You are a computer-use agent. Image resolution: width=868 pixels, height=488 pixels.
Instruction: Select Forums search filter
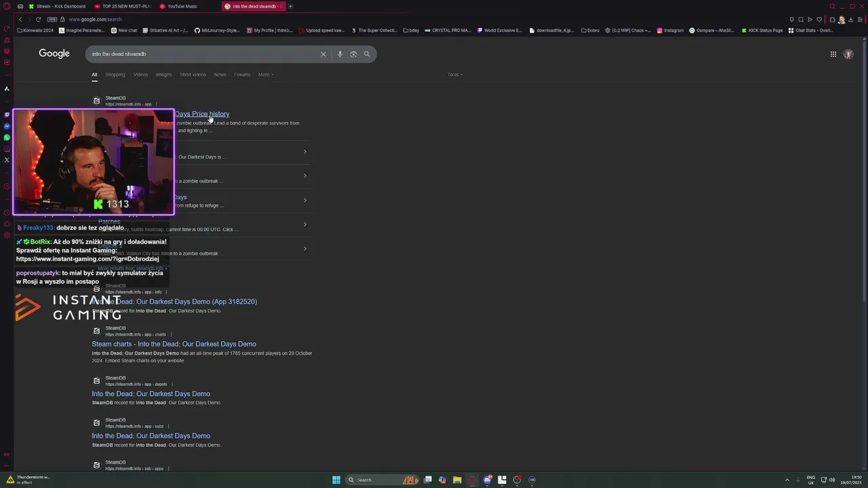(x=242, y=75)
